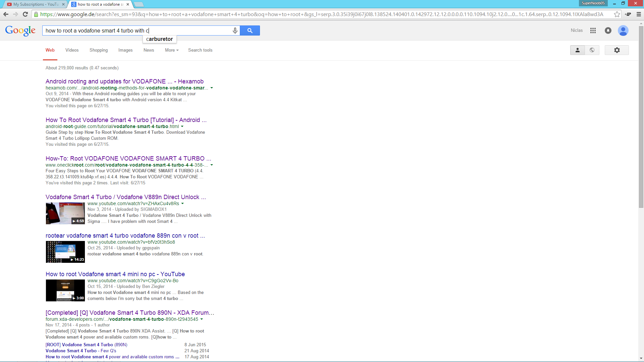Open search settings gear
This screenshot has height=362, width=644.
[617, 50]
